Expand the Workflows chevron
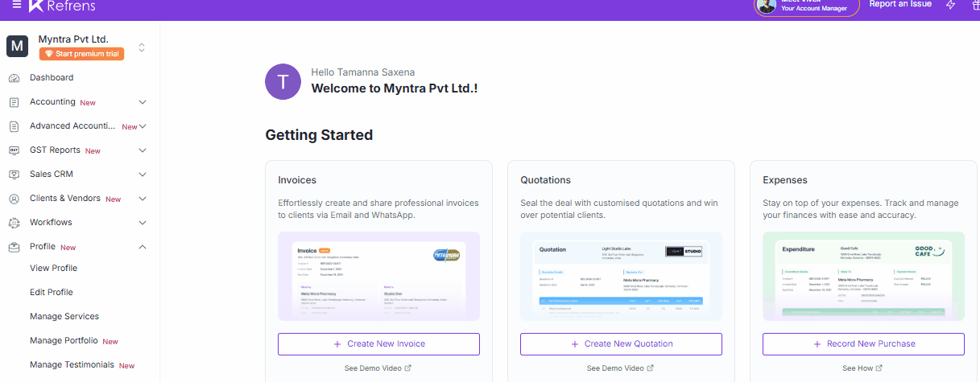The image size is (980, 382). coord(143,223)
